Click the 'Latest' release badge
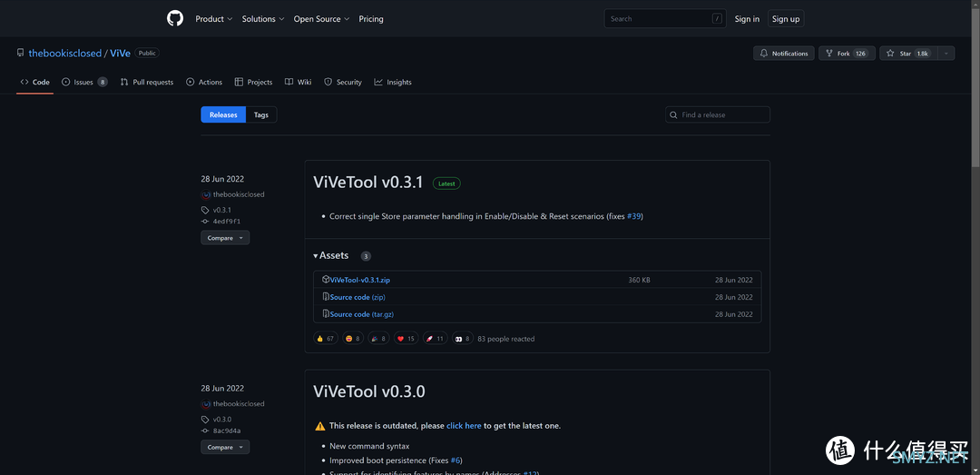This screenshot has width=980, height=475. 446,184
